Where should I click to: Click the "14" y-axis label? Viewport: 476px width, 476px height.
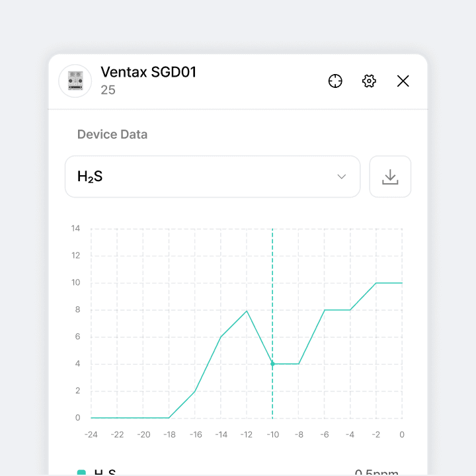click(x=75, y=229)
